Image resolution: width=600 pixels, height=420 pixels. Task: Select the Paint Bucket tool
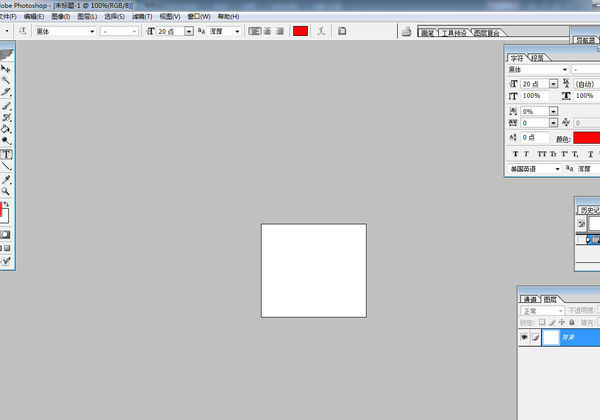(x=6, y=129)
